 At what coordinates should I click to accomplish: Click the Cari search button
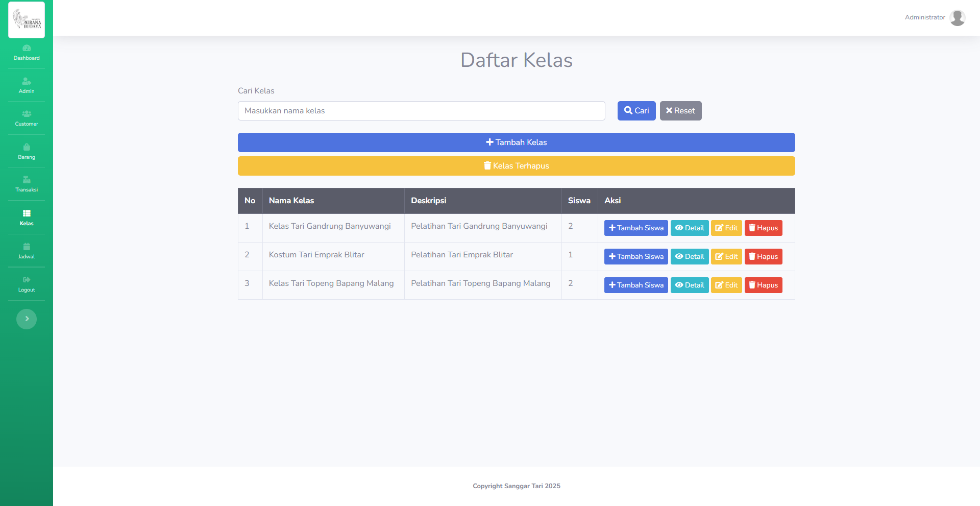(636, 111)
